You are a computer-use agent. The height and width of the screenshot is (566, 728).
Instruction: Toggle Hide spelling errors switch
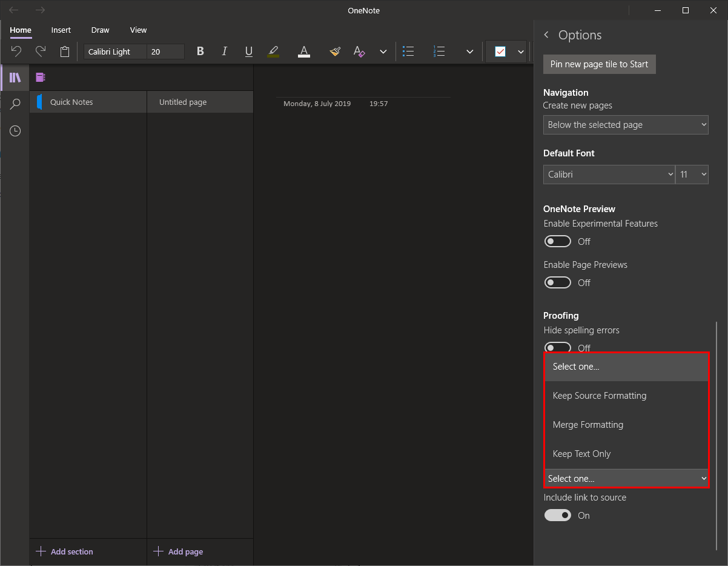558,347
